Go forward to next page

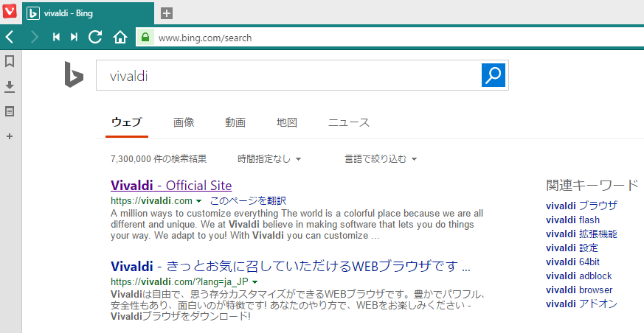tap(35, 38)
